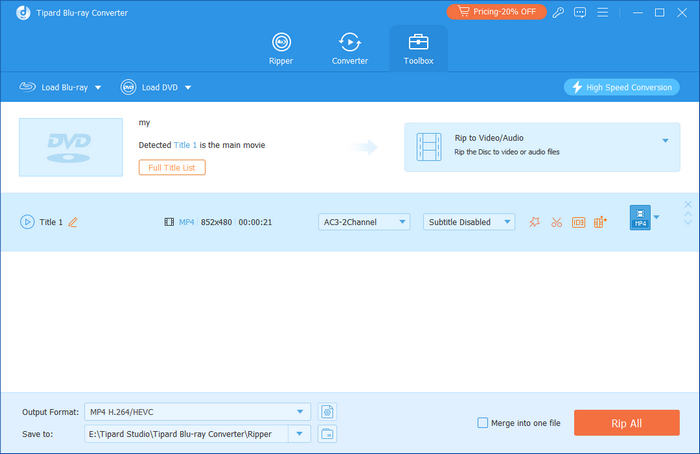Move Title 1 down with arrow

coord(688,222)
